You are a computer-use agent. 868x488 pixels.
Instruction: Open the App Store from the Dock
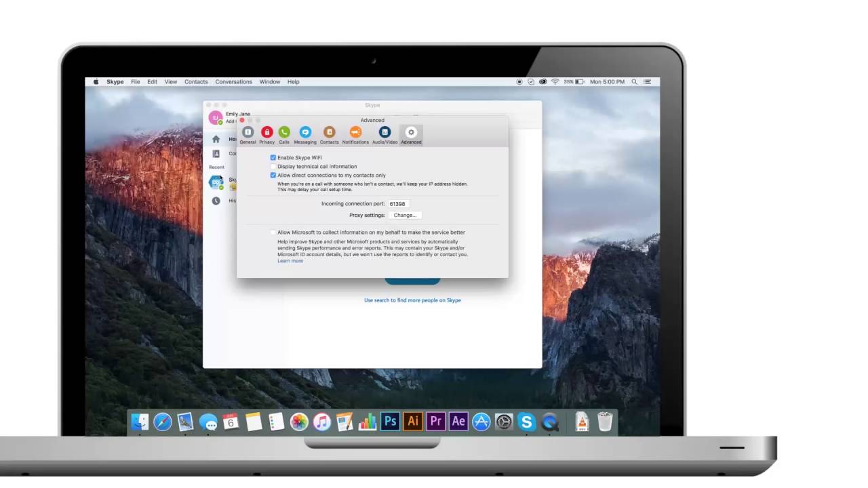click(481, 422)
